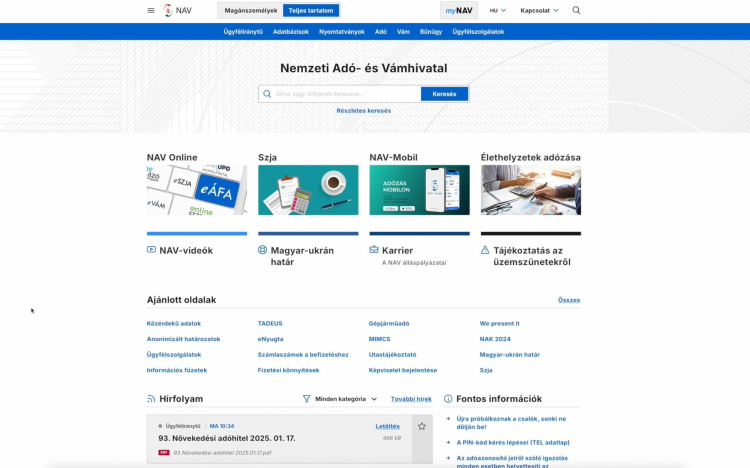Select the Teljes tartalom toggle
This screenshot has height=468, width=750.
[310, 10]
